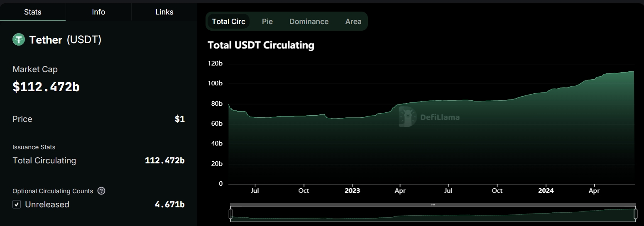Click the Total USDT Circulating heading

click(261, 45)
